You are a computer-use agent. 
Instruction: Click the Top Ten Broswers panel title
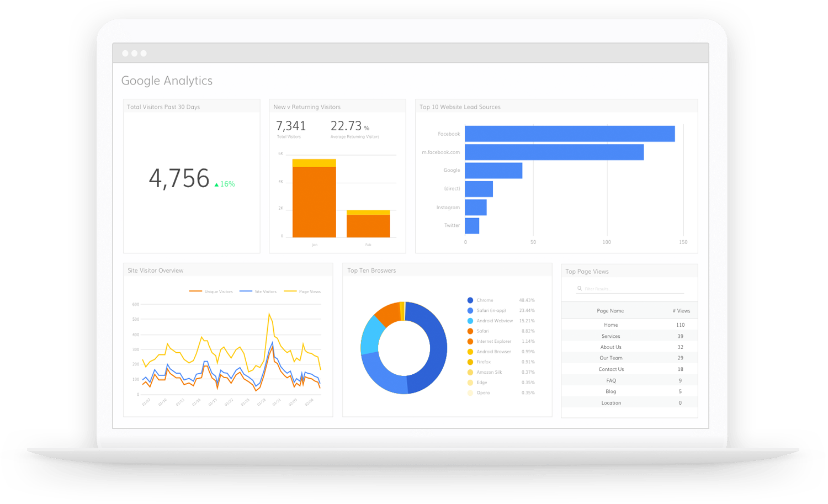click(371, 270)
